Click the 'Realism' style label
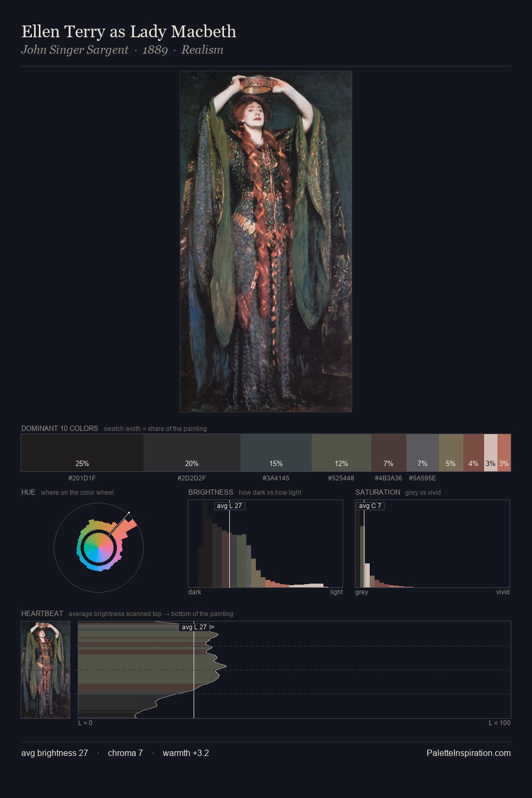 (x=202, y=50)
